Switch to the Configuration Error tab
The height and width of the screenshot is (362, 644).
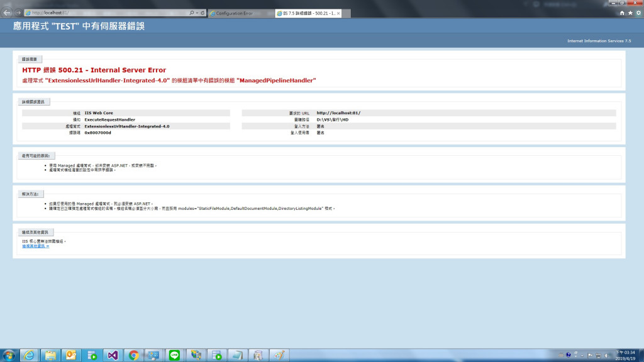click(241, 13)
